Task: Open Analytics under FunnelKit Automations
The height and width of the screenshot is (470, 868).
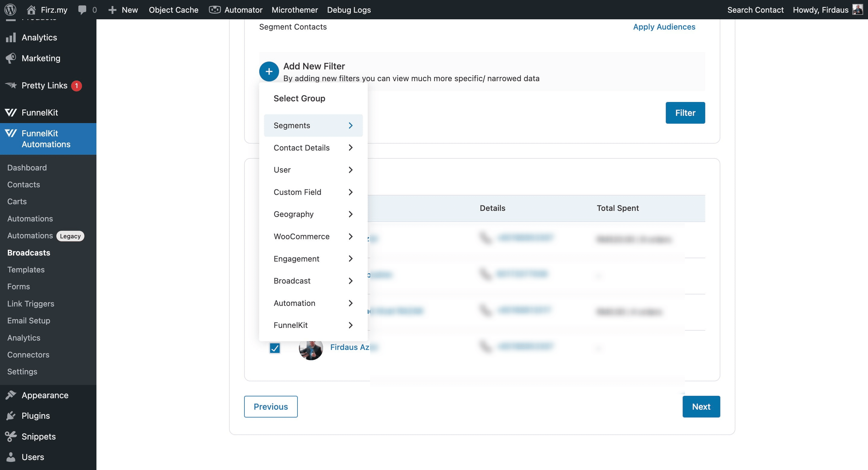Action: 24,338
